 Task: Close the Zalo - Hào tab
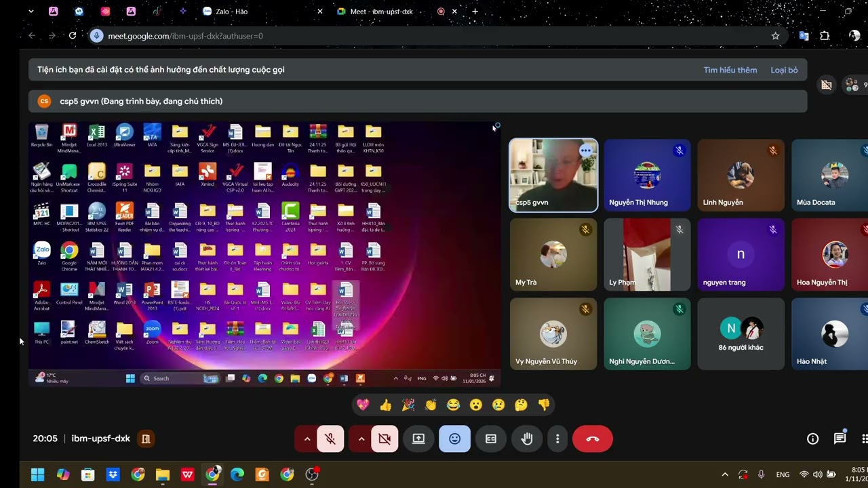[320, 12]
